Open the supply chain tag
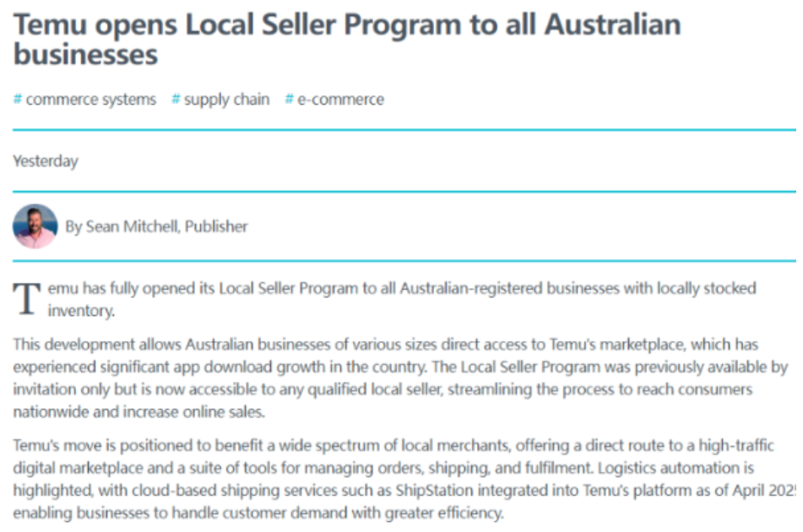The height and width of the screenshot is (532, 803). pyautogui.click(x=226, y=100)
